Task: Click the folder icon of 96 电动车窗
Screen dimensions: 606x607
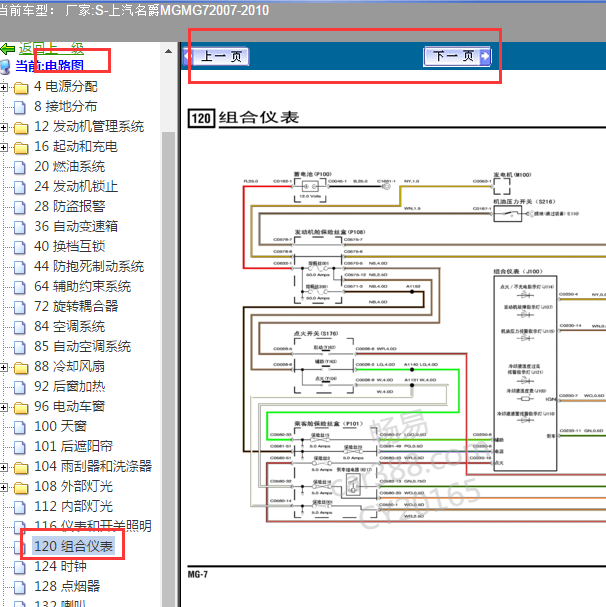Action: click(x=21, y=407)
